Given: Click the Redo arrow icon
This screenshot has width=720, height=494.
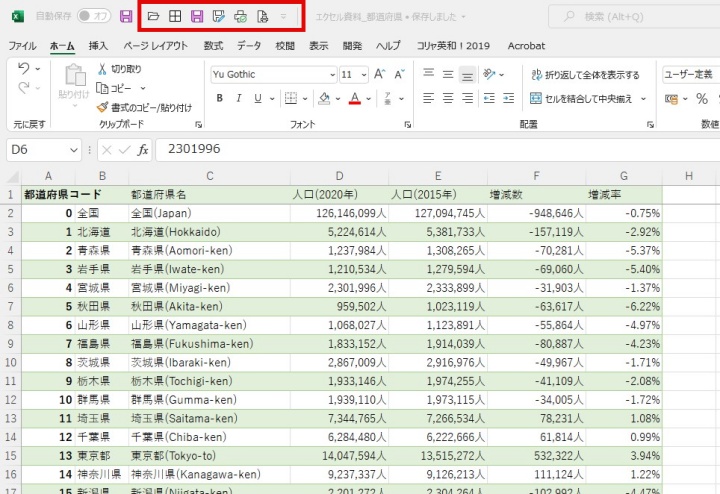Looking at the screenshot, I should (24, 87).
